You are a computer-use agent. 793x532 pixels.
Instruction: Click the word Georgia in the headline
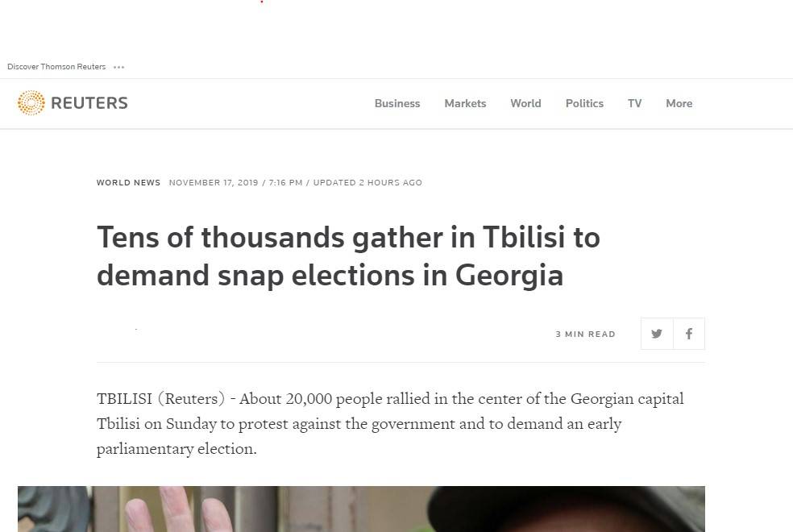pos(509,276)
